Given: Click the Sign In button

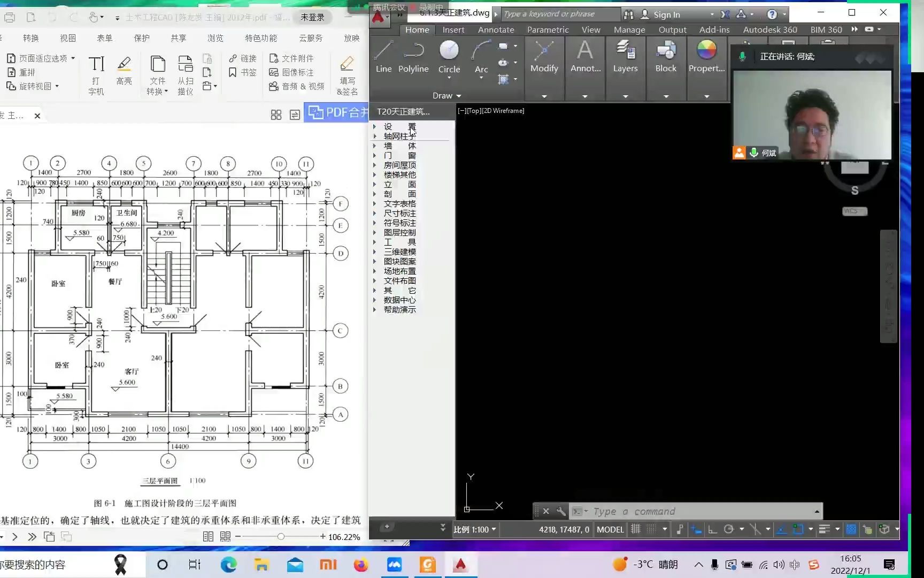Looking at the screenshot, I should pyautogui.click(x=666, y=14).
